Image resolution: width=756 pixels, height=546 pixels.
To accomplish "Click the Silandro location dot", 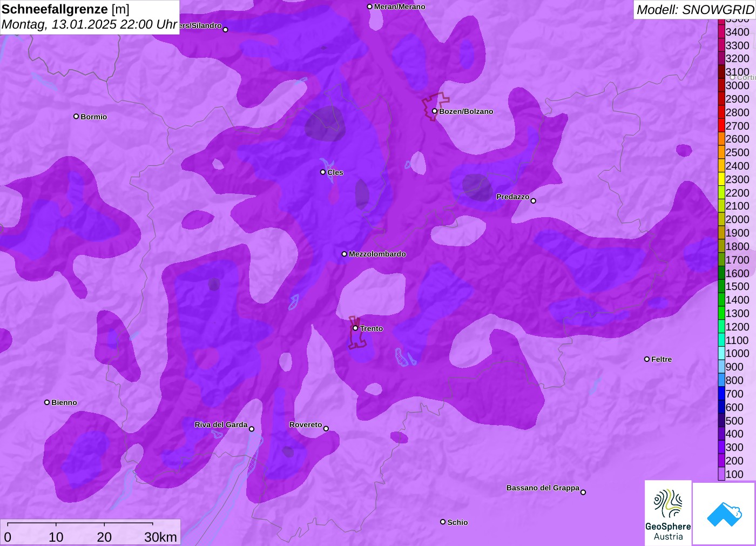I will pyautogui.click(x=226, y=30).
